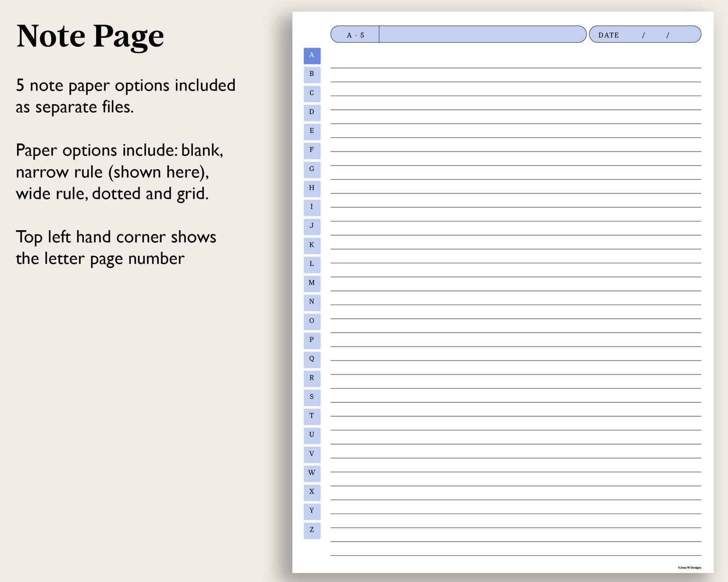Select the J letter tab
This screenshot has height=582, width=728.
point(311,227)
